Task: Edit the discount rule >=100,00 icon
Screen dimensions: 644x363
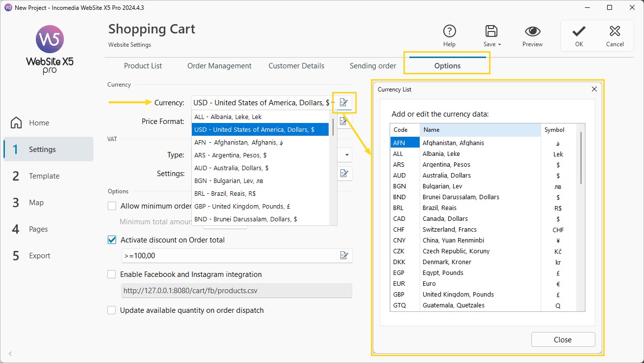Action: point(344,255)
